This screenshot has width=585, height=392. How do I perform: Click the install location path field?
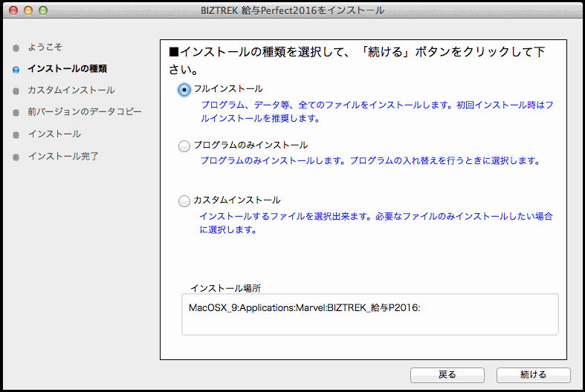pos(369,314)
